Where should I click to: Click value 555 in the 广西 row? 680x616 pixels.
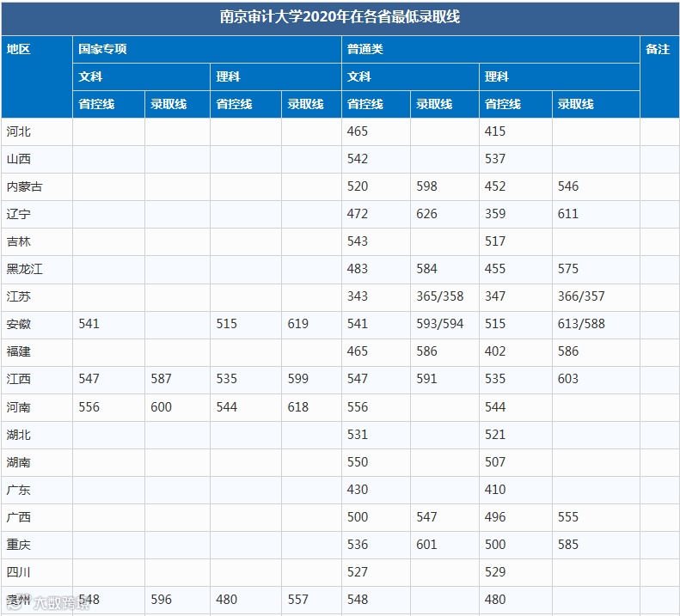coord(568,517)
